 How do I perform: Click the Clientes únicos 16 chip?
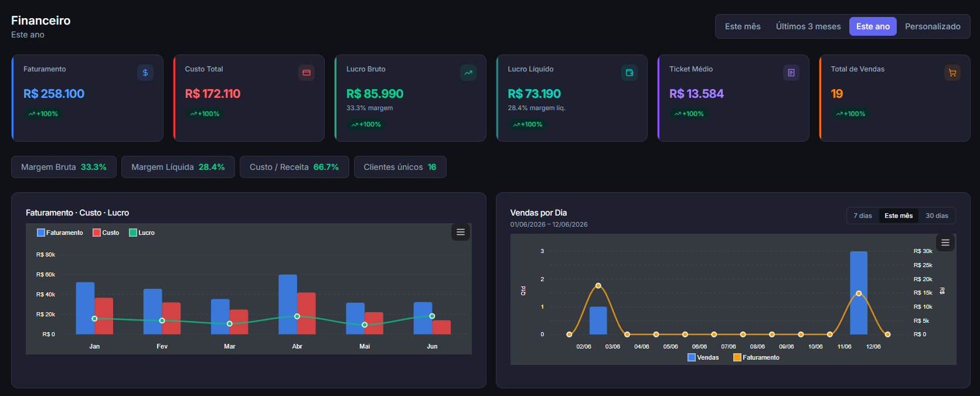pyautogui.click(x=400, y=167)
